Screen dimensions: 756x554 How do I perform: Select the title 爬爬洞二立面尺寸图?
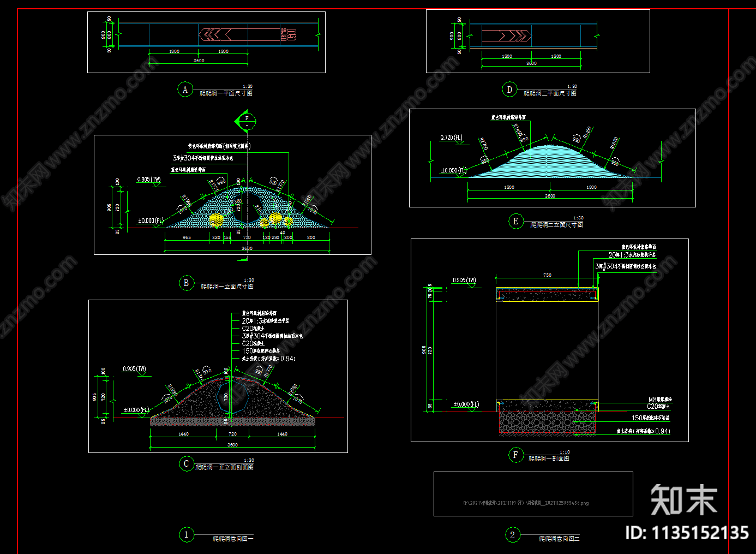[556, 225]
